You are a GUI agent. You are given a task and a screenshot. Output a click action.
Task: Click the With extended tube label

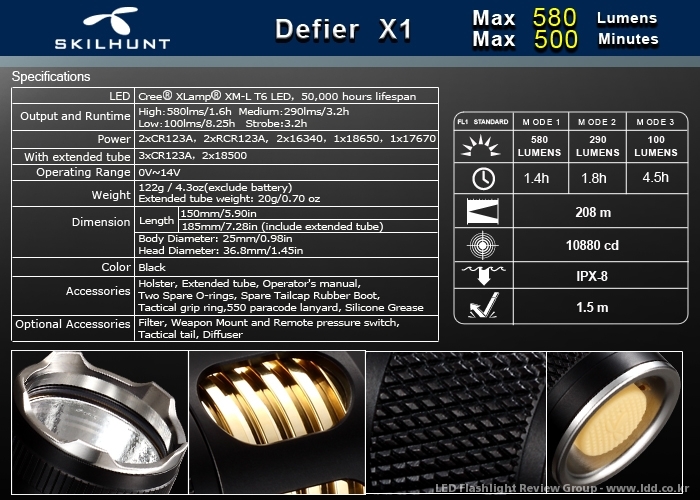(x=77, y=157)
